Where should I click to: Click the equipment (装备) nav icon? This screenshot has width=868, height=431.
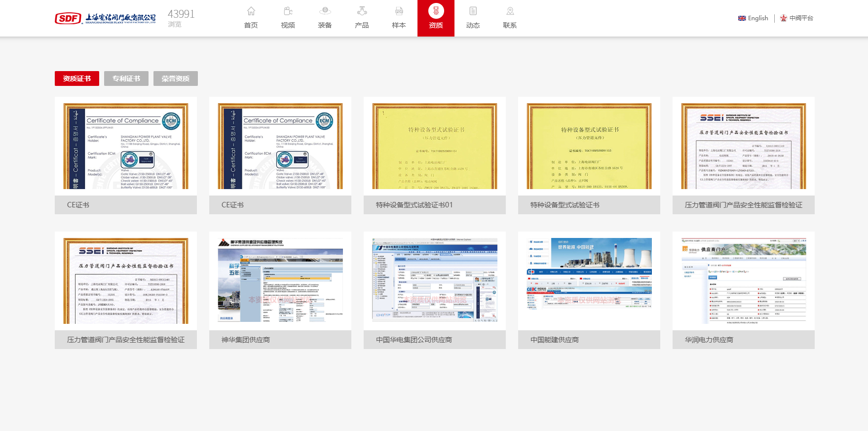325,11
